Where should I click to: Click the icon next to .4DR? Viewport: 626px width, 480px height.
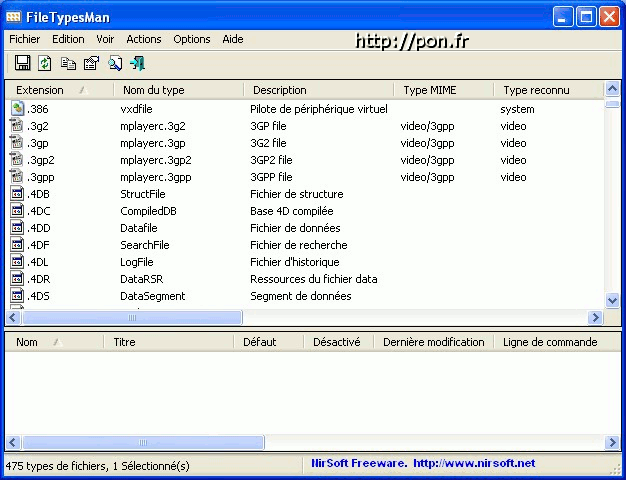click(x=17, y=278)
